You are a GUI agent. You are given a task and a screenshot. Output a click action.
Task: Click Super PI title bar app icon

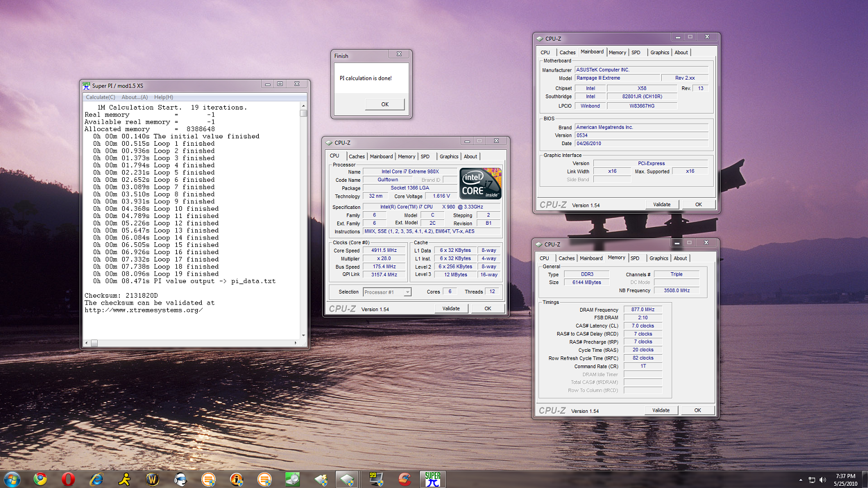(x=86, y=85)
